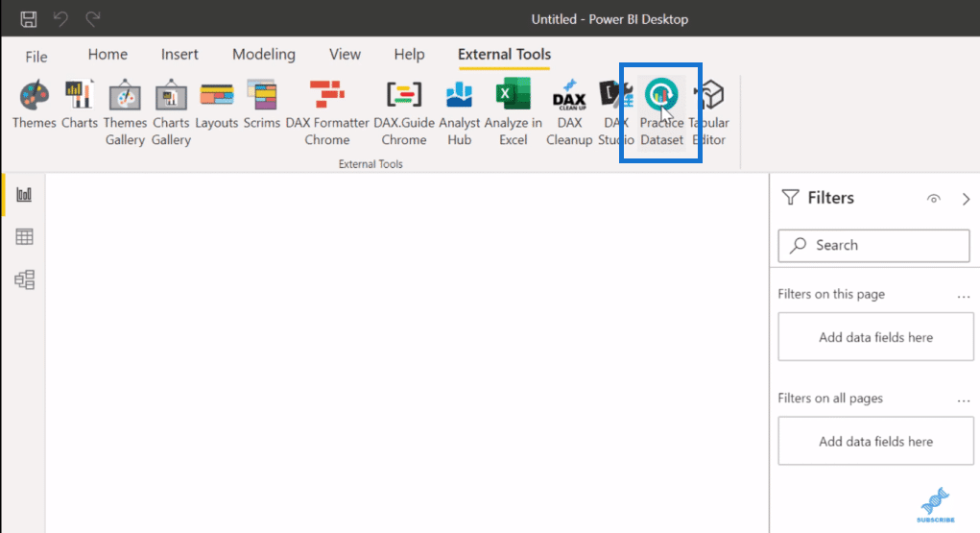Open DAX.Guide Chrome tool
980x533 pixels.
point(404,113)
